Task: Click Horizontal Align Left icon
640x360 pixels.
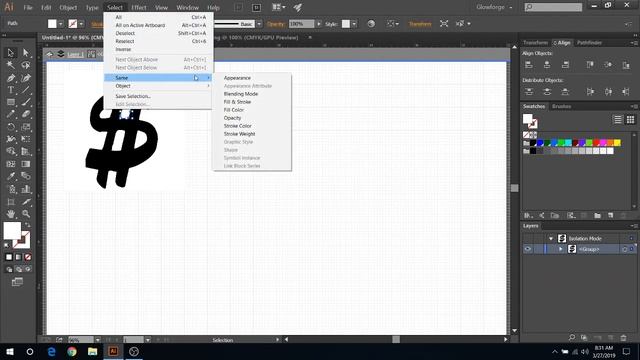Action: tap(529, 64)
